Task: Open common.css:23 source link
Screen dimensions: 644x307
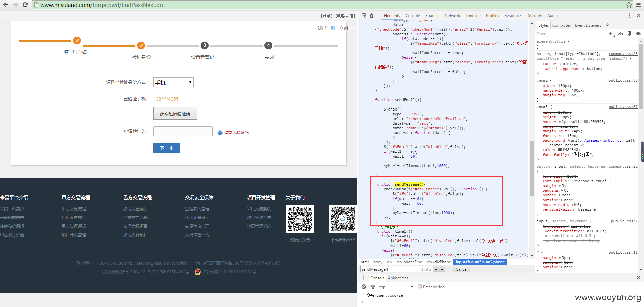Action: (623, 54)
